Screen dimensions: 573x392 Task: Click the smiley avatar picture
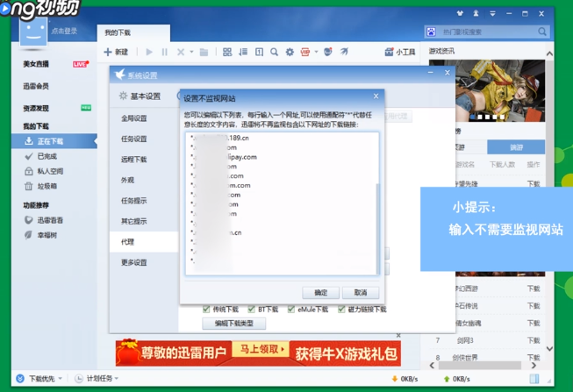pos(33,32)
